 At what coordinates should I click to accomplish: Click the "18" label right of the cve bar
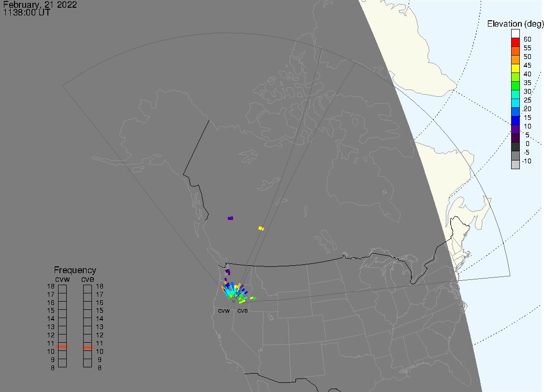tap(100, 287)
